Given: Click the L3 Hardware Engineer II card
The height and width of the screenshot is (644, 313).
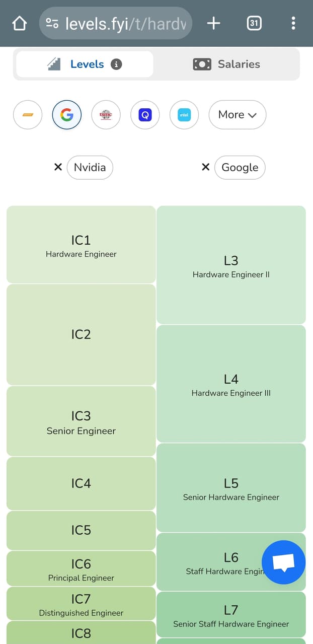Looking at the screenshot, I should pos(231,264).
